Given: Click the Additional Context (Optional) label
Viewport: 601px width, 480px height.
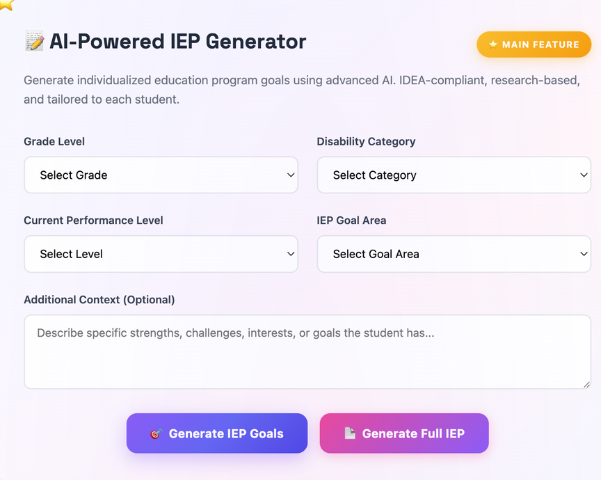Looking at the screenshot, I should click(x=99, y=300).
